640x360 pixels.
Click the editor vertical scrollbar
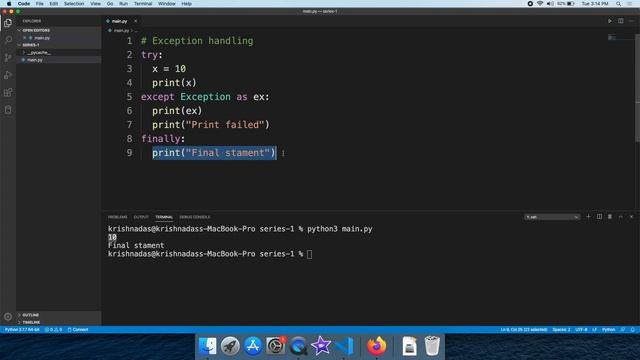click(638, 88)
